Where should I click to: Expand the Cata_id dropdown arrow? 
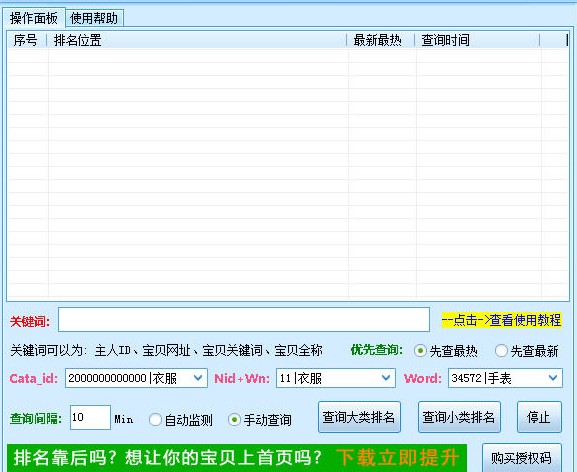click(x=198, y=378)
